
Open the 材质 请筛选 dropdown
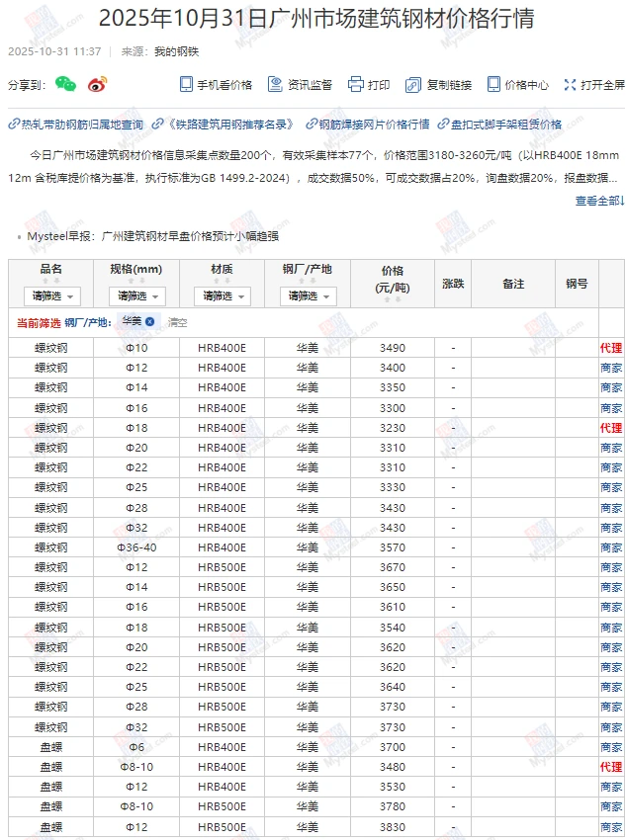223,296
